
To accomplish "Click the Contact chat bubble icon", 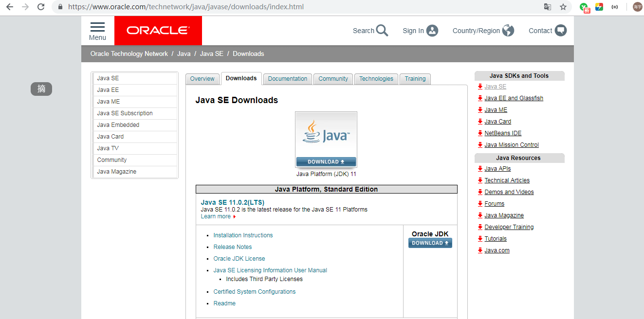I will coord(561,31).
